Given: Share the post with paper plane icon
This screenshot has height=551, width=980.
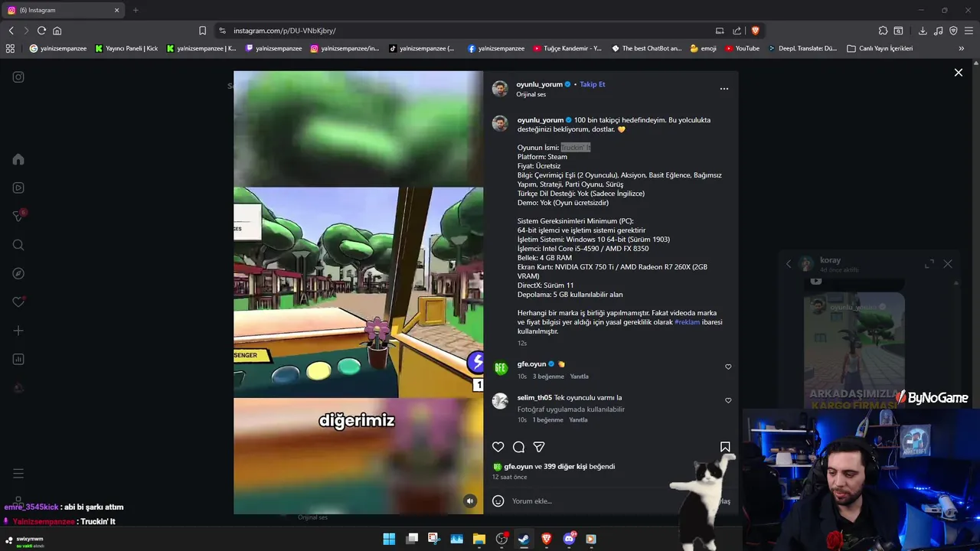Looking at the screenshot, I should 539,447.
